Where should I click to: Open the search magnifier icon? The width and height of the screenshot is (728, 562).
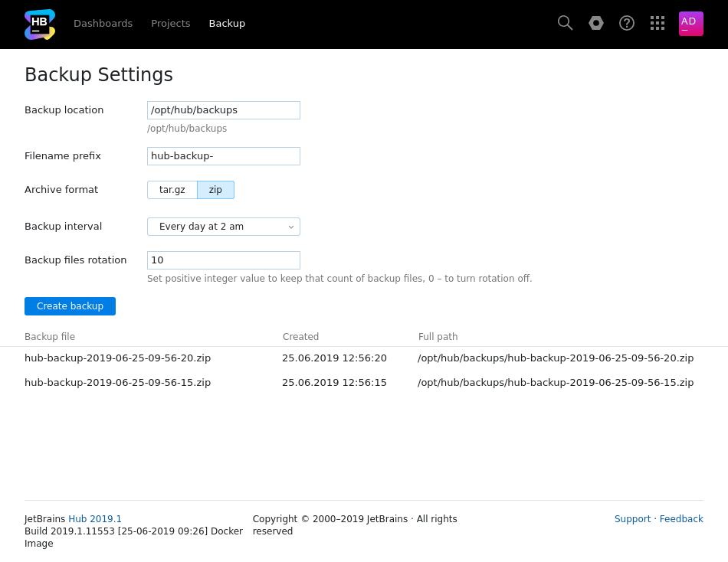click(565, 23)
